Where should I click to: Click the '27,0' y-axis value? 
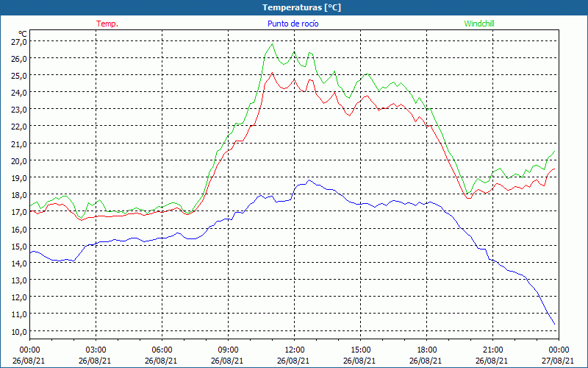click(19, 42)
